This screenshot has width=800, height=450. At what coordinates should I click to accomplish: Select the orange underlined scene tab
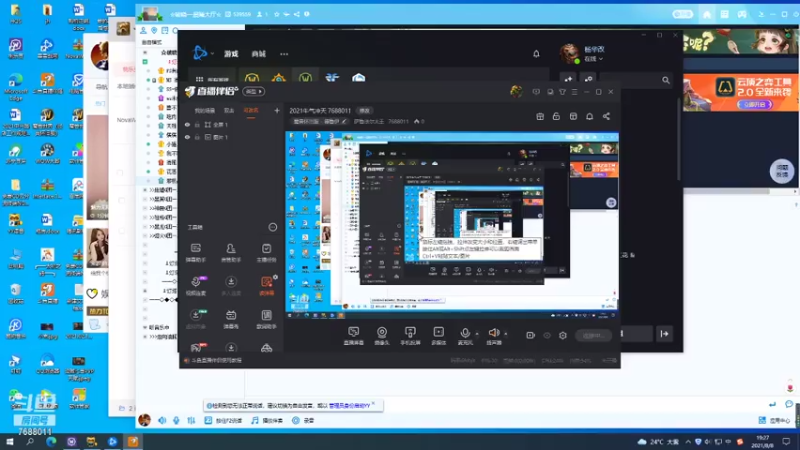[x=251, y=111]
